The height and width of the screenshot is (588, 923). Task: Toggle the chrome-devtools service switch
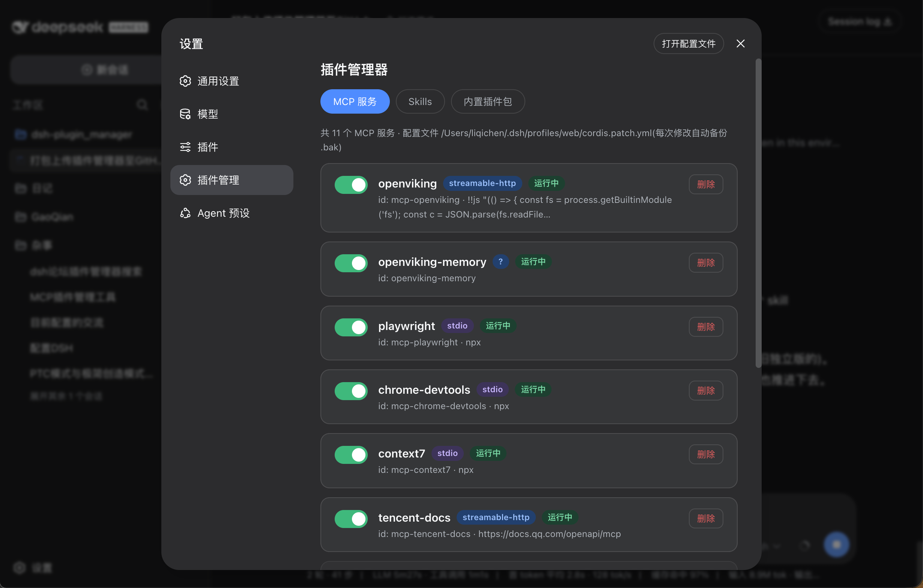(x=351, y=391)
